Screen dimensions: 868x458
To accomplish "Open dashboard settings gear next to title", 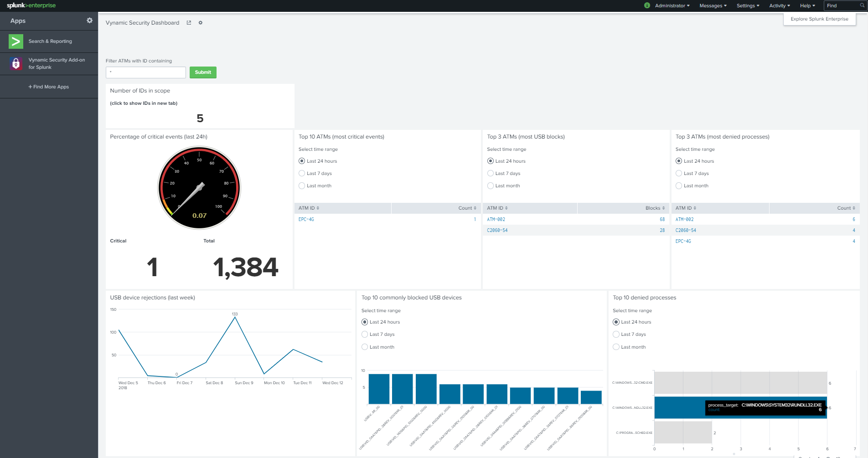I will pyautogui.click(x=200, y=23).
